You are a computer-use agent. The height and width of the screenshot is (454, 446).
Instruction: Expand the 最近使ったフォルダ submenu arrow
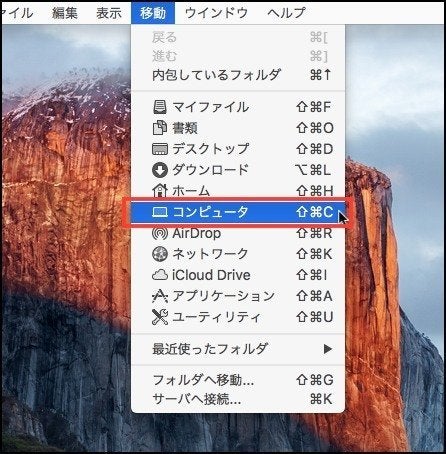(x=328, y=349)
